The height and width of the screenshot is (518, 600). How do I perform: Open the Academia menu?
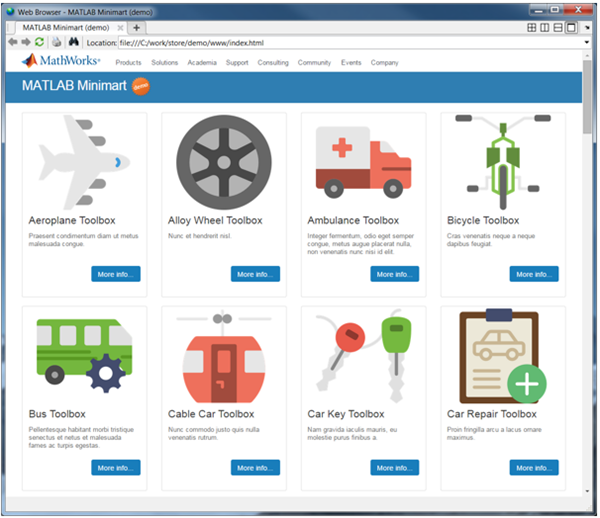(x=201, y=63)
